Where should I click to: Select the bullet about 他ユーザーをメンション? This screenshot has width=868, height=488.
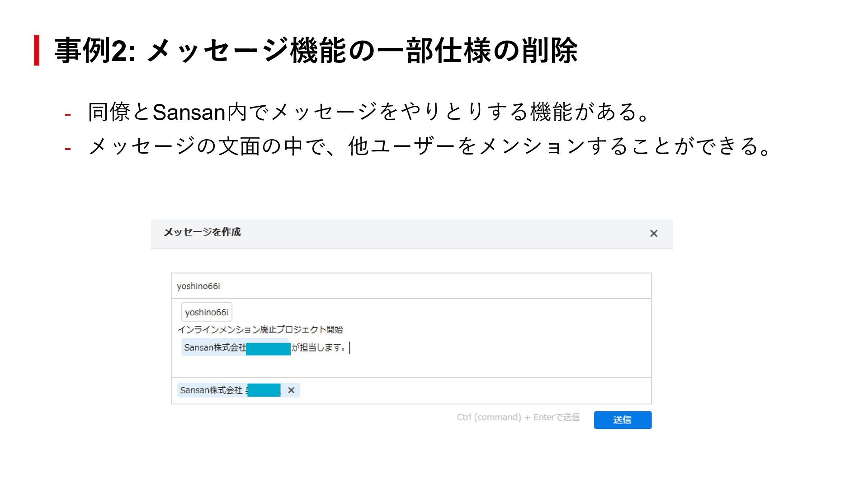(x=429, y=146)
